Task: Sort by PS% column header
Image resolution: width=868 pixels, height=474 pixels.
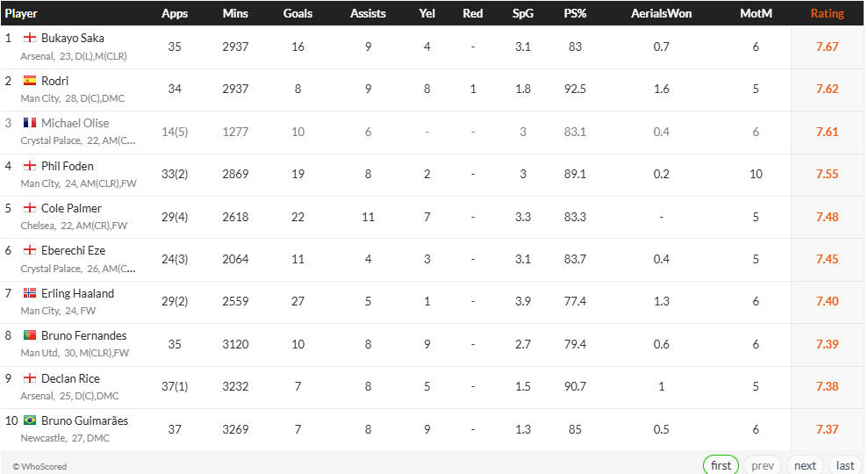Action: [x=575, y=13]
